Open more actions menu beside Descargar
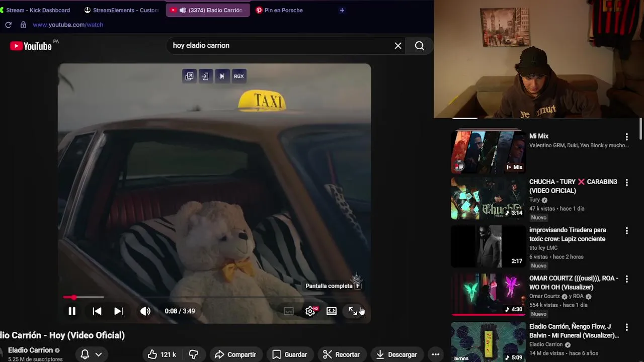Viewport: 644px width, 362px height. (x=436, y=354)
